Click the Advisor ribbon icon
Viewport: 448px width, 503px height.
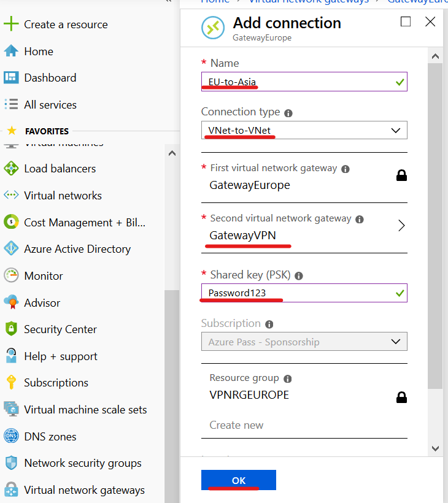11,302
